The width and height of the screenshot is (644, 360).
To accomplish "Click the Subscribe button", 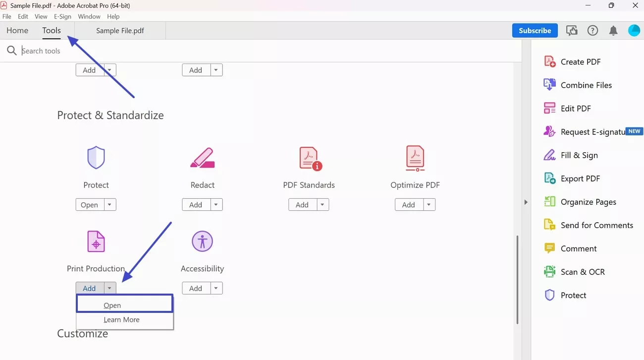I will pyautogui.click(x=535, y=30).
